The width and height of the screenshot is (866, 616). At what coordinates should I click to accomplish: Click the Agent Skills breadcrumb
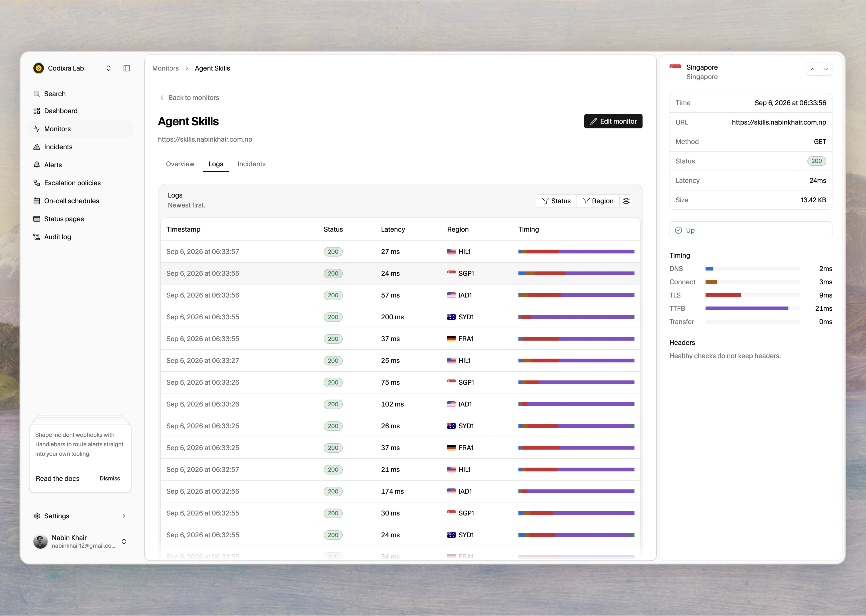click(x=212, y=68)
